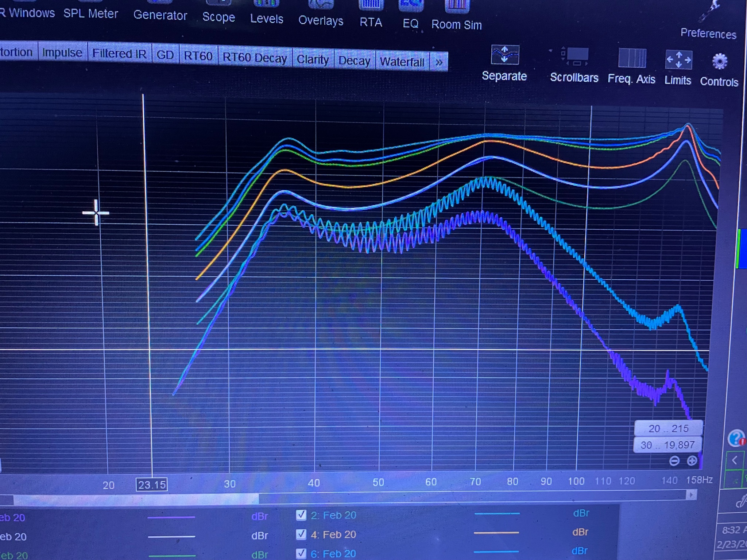Zoom out with the minus magnifier
This screenshot has width=747, height=560.
click(x=674, y=461)
